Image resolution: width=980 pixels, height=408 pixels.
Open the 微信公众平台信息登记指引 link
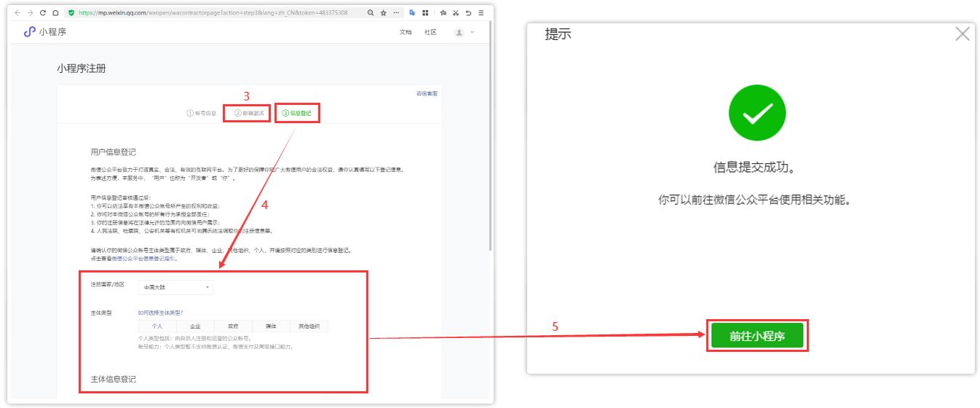(x=144, y=258)
